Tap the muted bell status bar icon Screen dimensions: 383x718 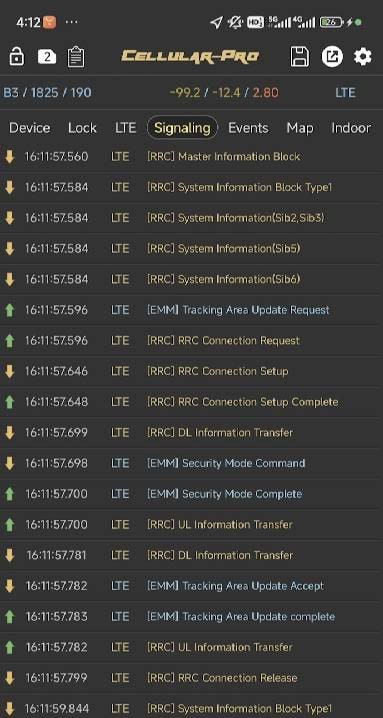(x=235, y=22)
